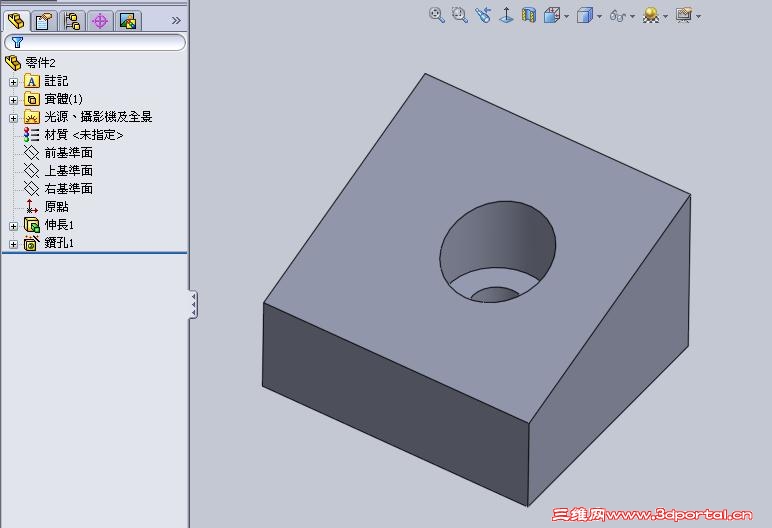772x528 pixels.
Task: Click the tree filter input field
Action: pyautogui.click(x=95, y=42)
